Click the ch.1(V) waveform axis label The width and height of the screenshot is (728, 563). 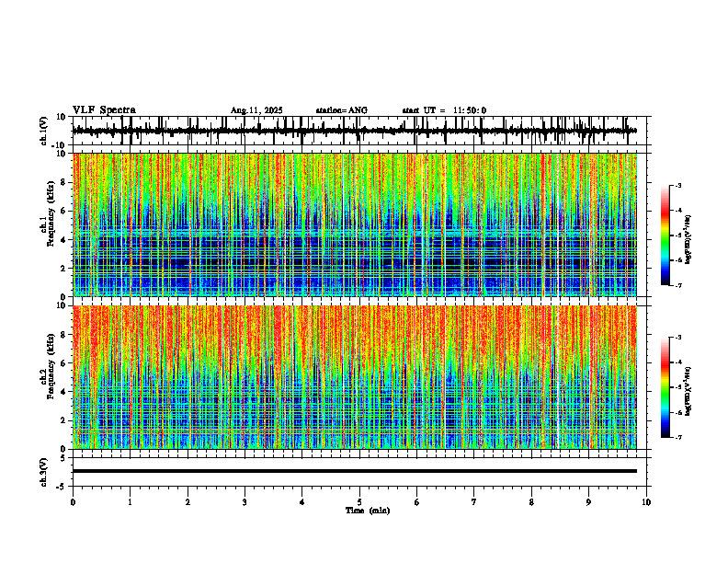click(44, 131)
